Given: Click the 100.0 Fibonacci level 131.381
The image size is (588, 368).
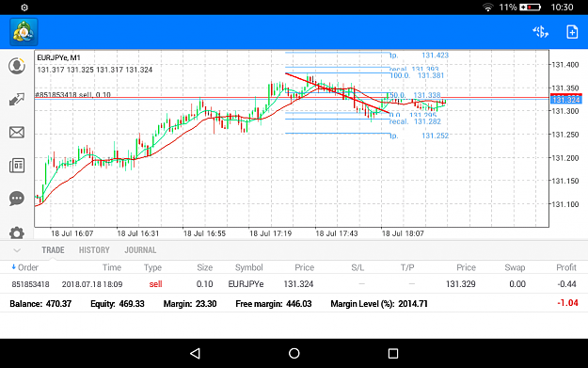Looking at the screenshot, I should (x=417, y=75).
